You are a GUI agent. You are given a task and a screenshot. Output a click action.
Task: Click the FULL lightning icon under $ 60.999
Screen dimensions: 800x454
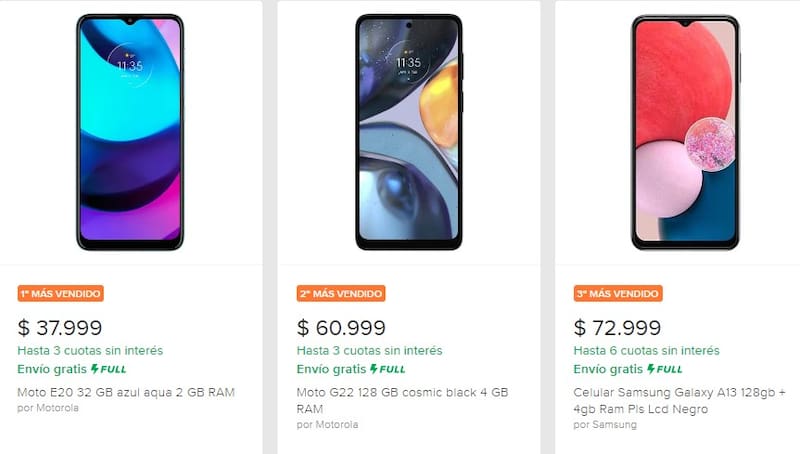tap(387, 369)
